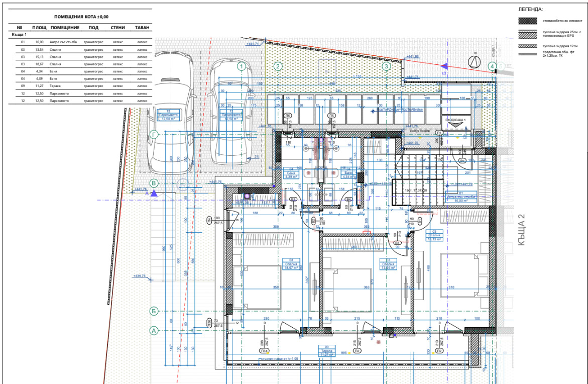Select the ПЛОЩ column header
This screenshot has height=384, width=588.
pos(39,28)
